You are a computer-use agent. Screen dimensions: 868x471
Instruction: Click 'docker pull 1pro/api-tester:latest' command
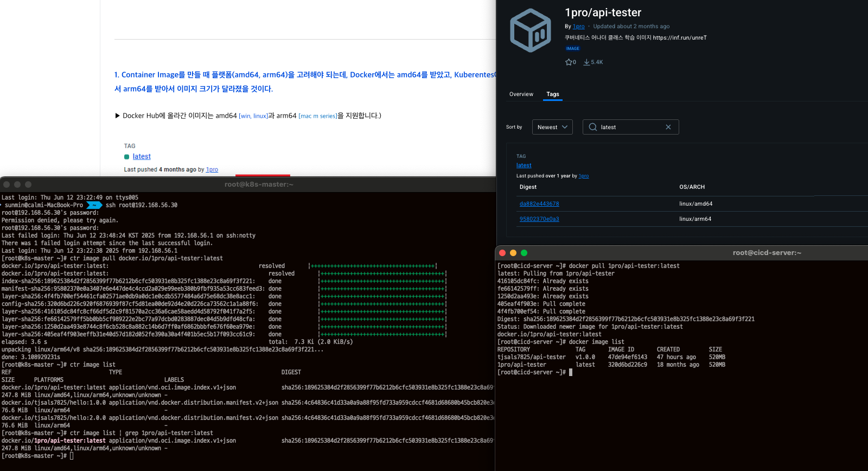pyautogui.click(x=624, y=266)
